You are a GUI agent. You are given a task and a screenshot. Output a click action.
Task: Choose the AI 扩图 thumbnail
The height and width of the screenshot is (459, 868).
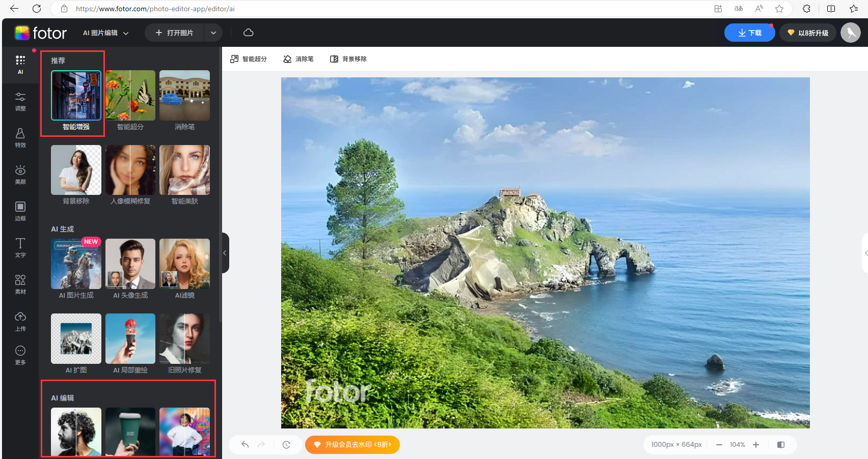click(76, 338)
